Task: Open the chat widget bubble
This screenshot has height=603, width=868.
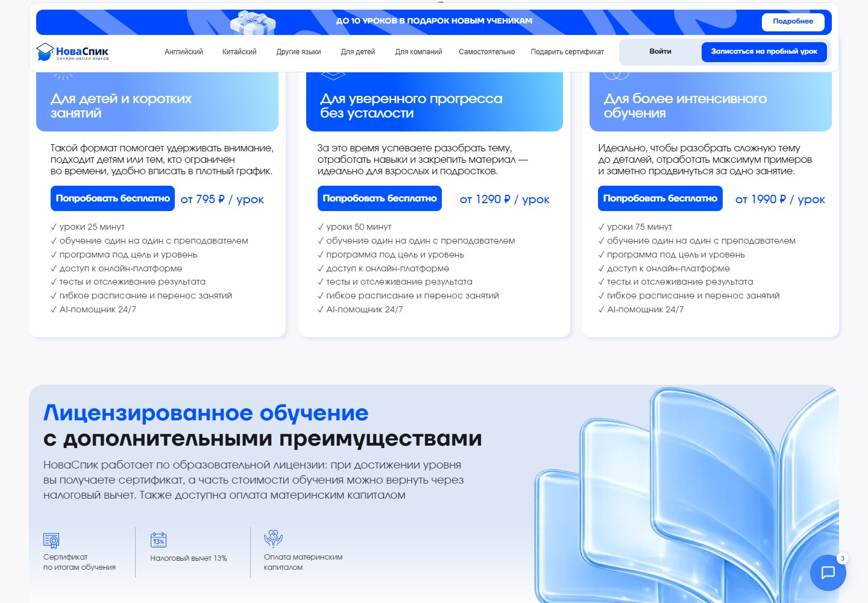Action: (828, 572)
